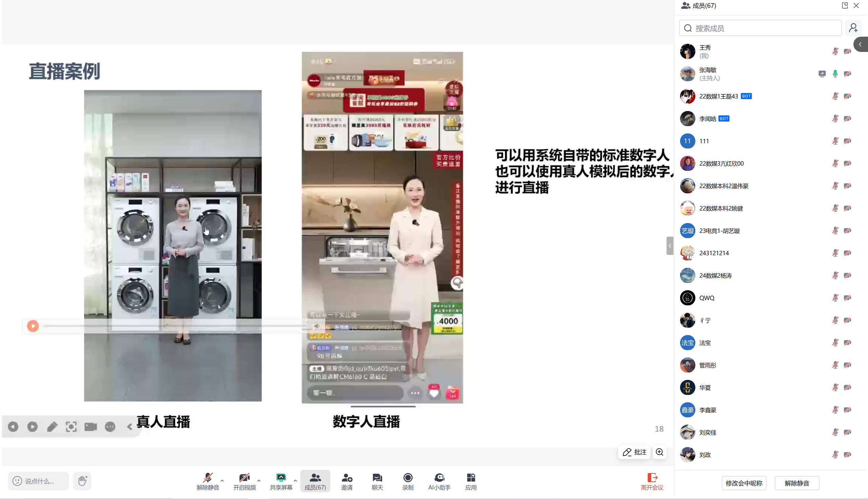
Task: Click the zoom-in magnifier near 批注
Action: coord(659,452)
